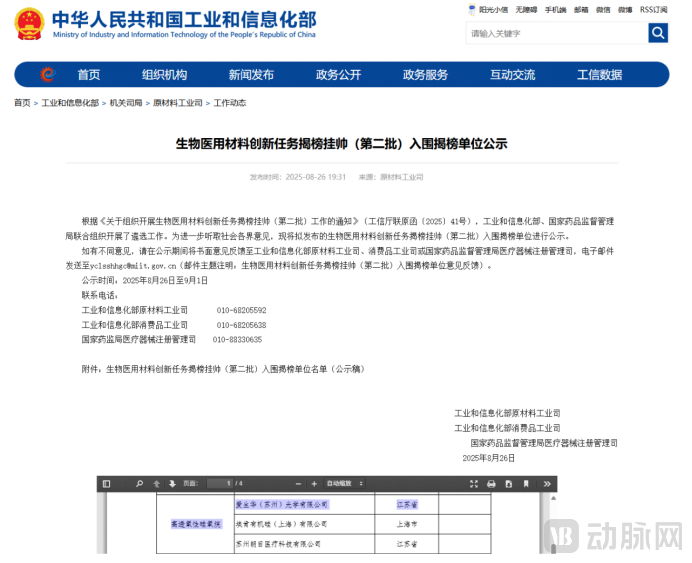The width and height of the screenshot is (692, 563).
Task: Click the PDF page number field
Action: click(x=218, y=484)
